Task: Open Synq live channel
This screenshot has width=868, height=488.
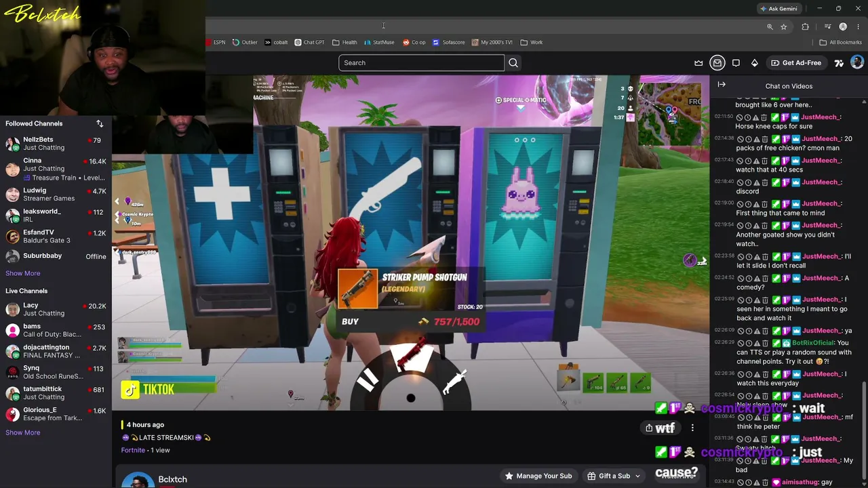Action: [56, 372]
